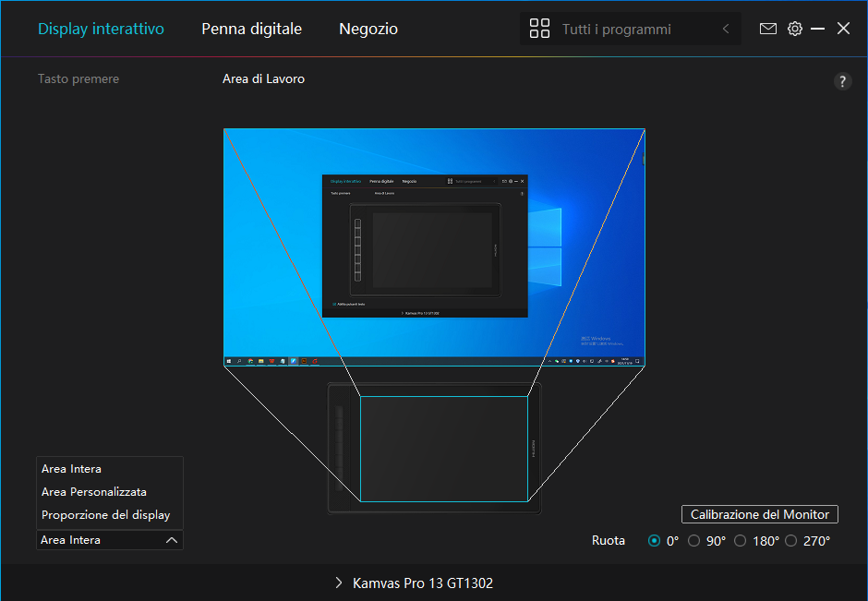Click the help question mark icon

point(842,81)
